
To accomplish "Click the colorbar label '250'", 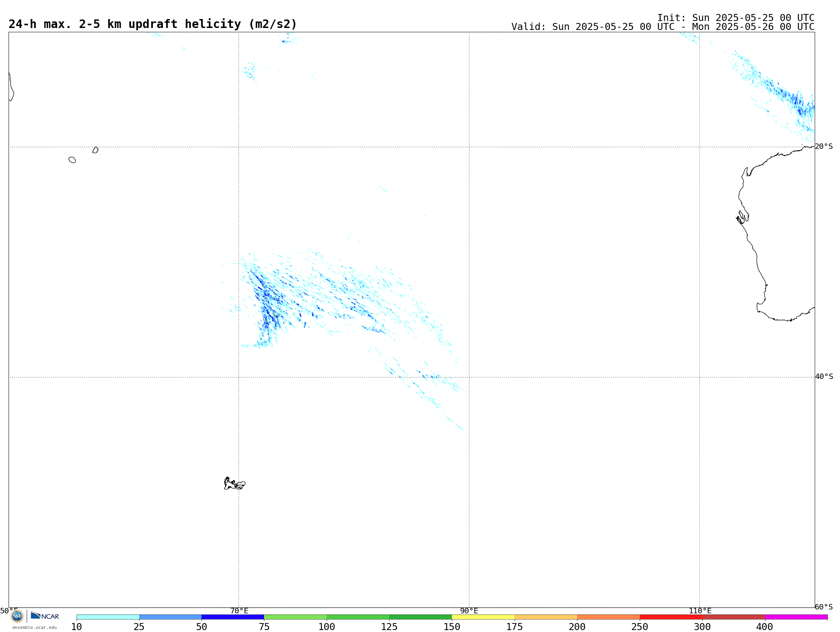I will 640,627.
